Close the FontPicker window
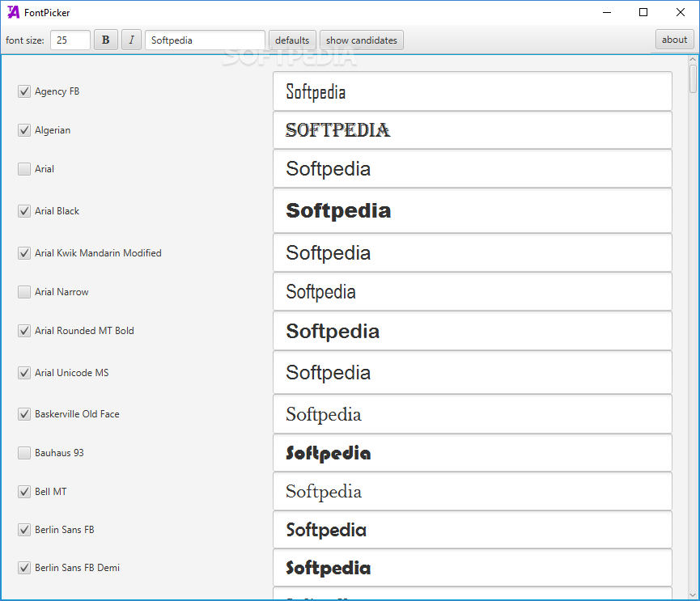Screen dimensions: 700x601 point(681,12)
